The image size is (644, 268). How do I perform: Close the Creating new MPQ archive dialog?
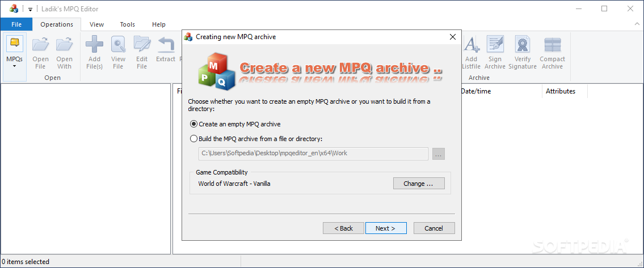click(453, 37)
